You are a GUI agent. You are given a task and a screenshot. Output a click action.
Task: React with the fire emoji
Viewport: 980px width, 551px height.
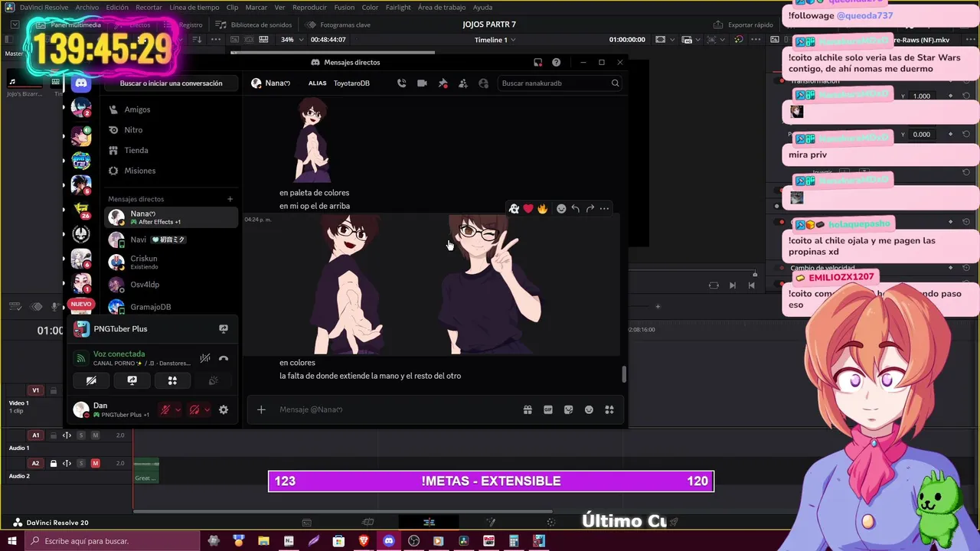point(542,208)
